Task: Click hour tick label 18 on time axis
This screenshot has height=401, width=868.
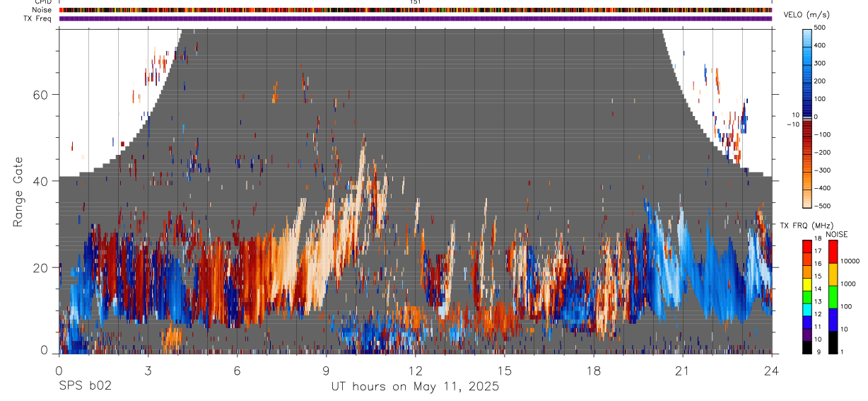Action: 593,371
